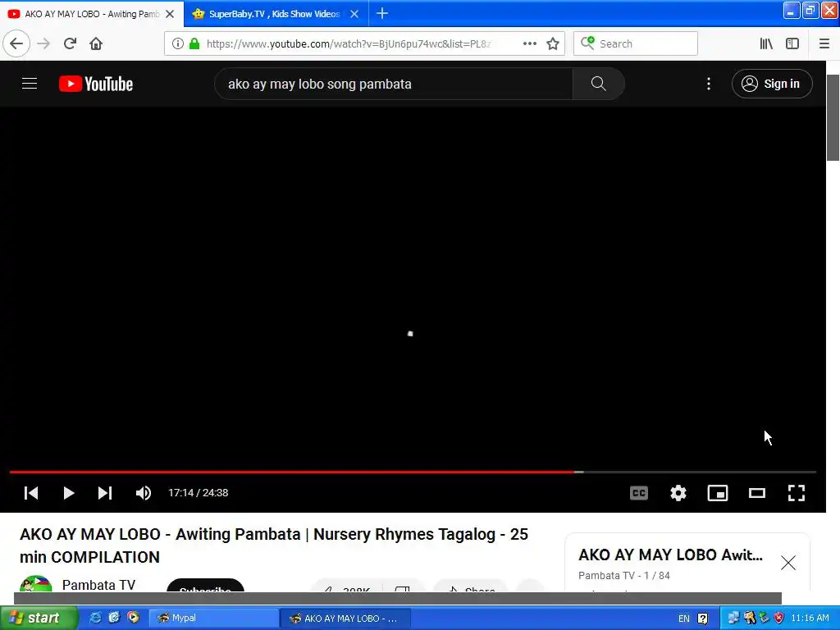Bookmark this page with the star icon
The image size is (840, 630).
point(553,43)
